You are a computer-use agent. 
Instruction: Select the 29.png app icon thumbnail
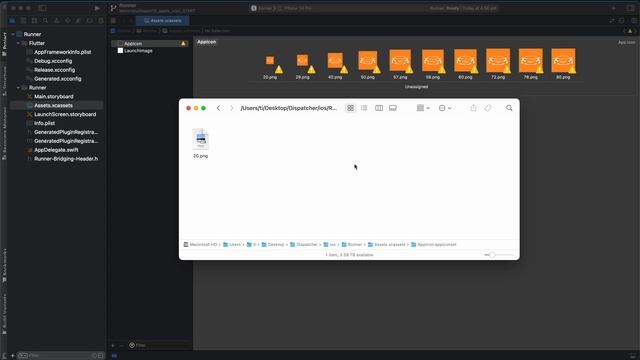(302, 60)
